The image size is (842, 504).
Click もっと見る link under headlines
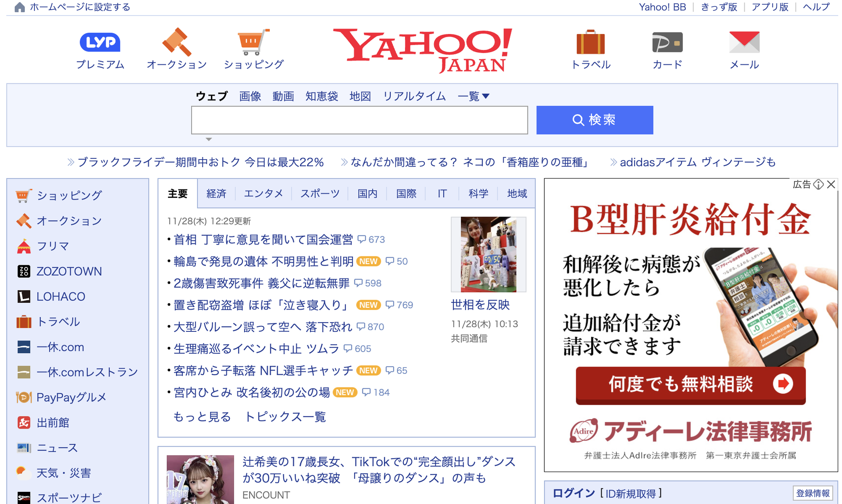click(202, 417)
